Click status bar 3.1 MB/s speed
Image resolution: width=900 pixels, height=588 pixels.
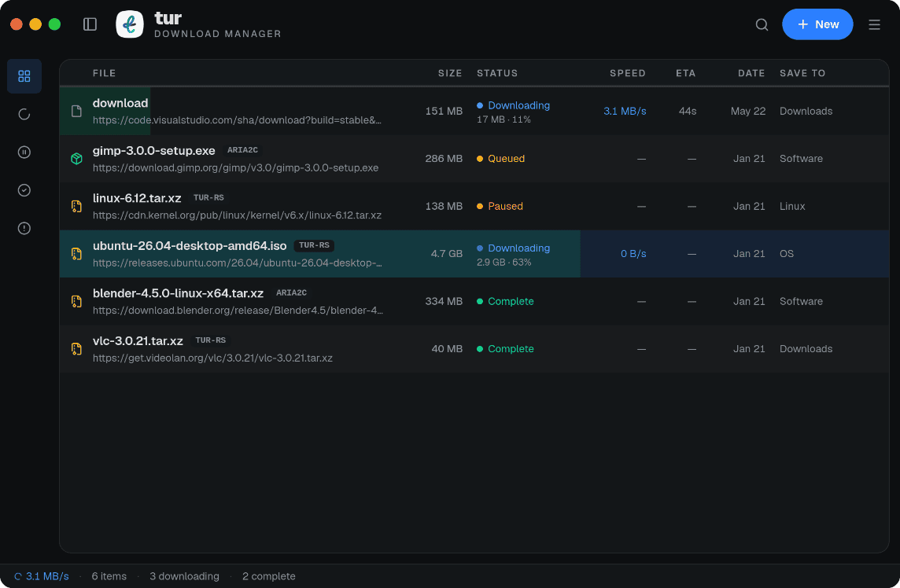pyautogui.click(x=42, y=576)
